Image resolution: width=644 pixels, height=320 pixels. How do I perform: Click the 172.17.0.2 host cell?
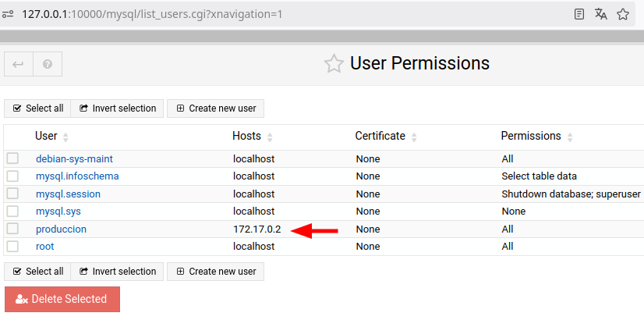click(x=257, y=229)
